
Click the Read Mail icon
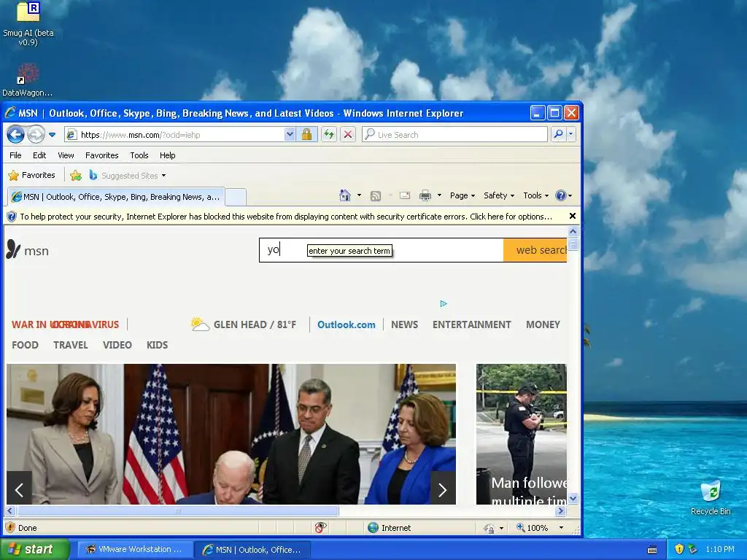405,195
